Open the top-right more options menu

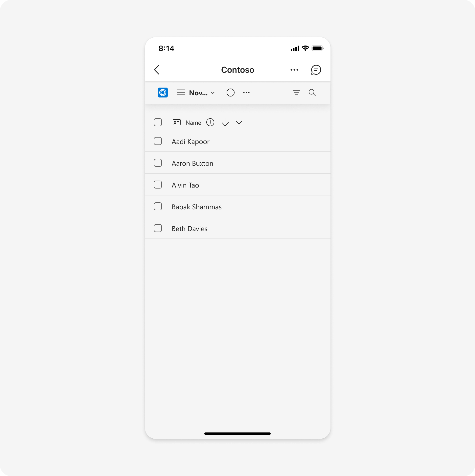(294, 70)
